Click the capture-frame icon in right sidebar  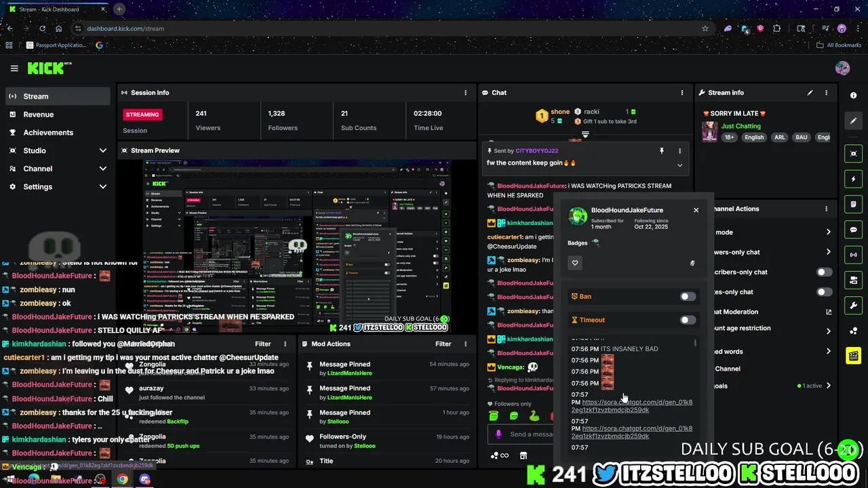(x=853, y=154)
